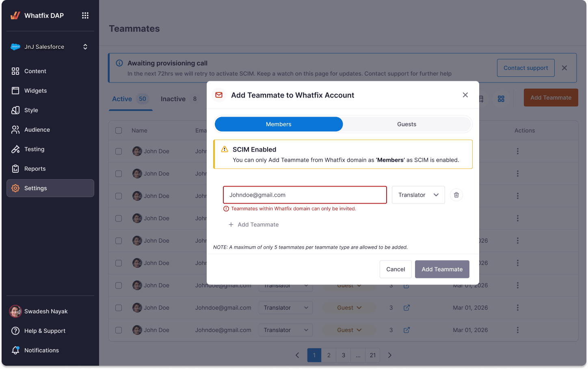Click the purple Add Teammate submit button
Viewport: 588px width, 369px height.
(x=442, y=269)
